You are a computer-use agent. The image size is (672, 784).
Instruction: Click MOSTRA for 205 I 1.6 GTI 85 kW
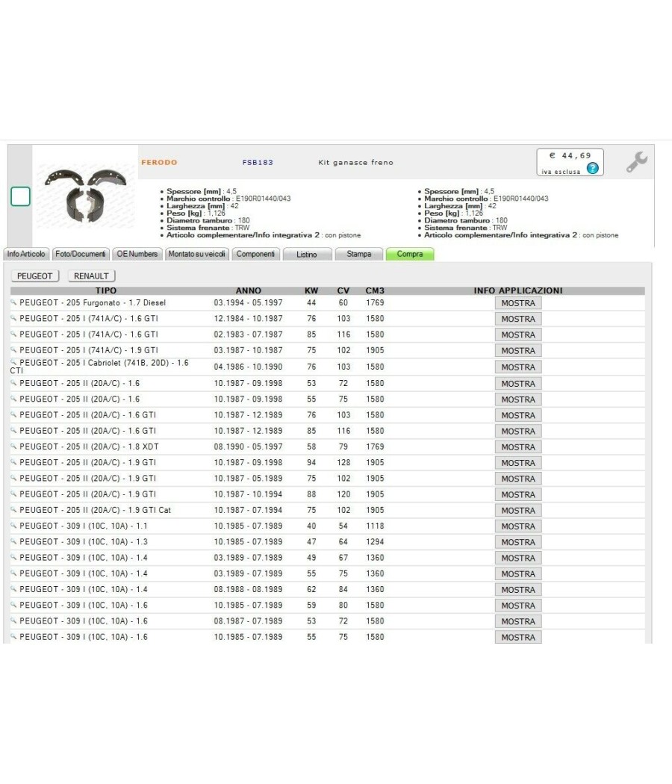coord(518,335)
